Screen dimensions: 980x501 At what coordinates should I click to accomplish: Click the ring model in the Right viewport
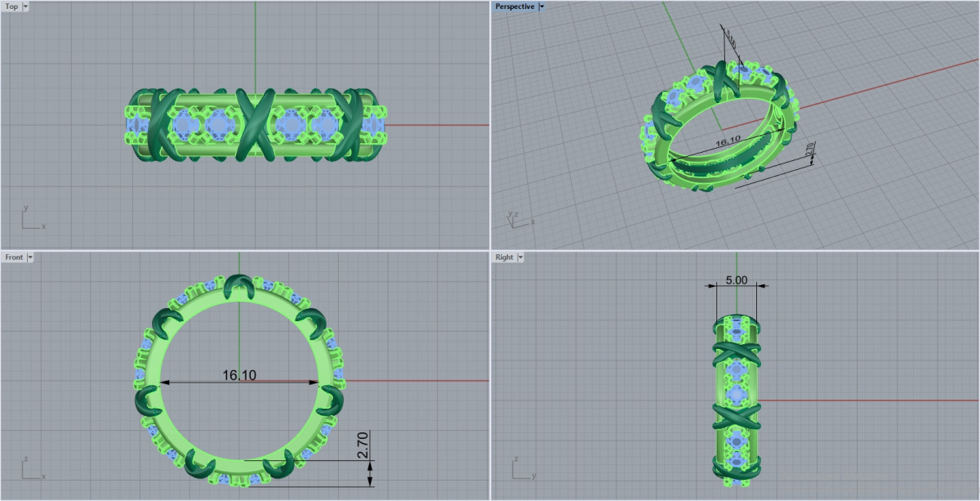(x=737, y=401)
